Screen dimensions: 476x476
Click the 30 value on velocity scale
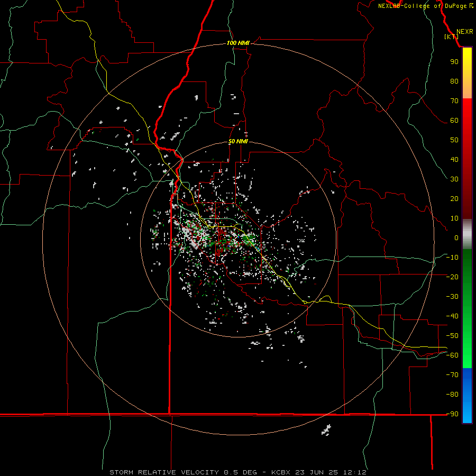[x=454, y=179]
